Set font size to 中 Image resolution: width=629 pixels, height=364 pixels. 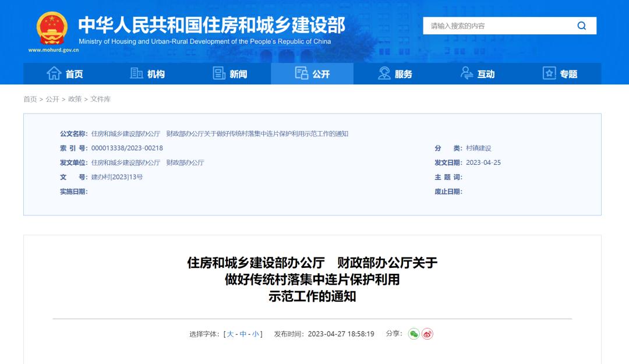click(x=243, y=334)
